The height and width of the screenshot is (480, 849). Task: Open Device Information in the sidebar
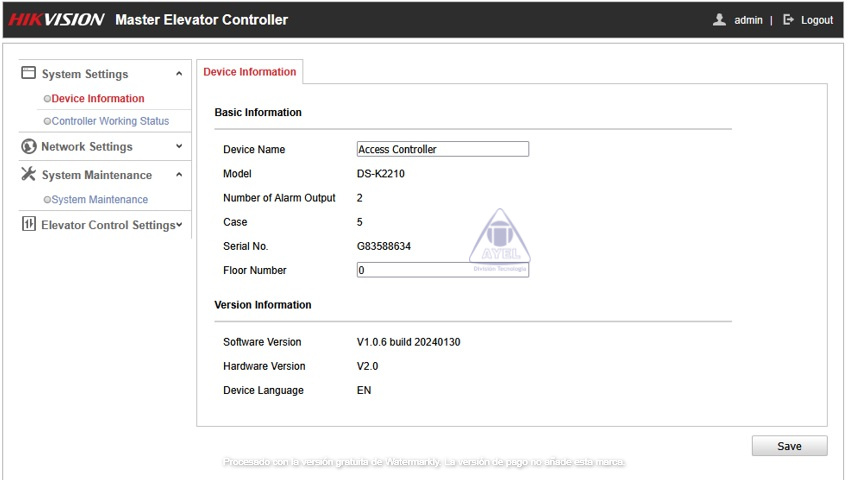97,99
